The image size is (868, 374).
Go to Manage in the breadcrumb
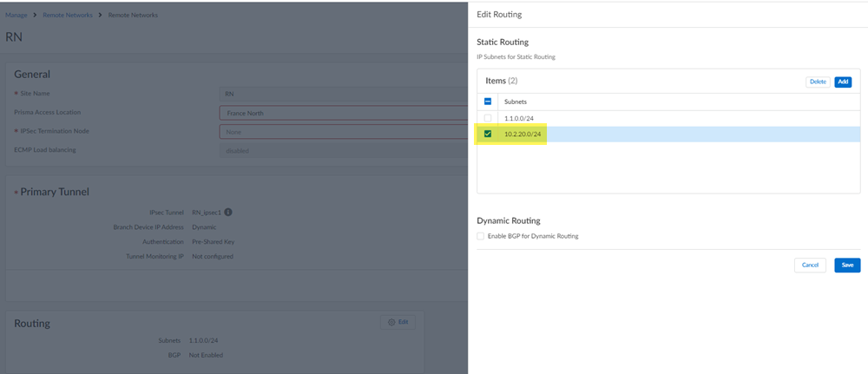(x=16, y=15)
